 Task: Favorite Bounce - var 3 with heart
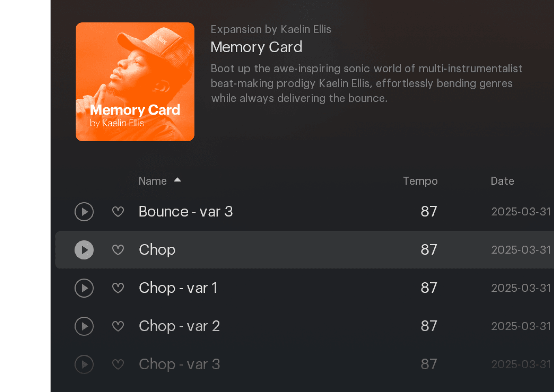[118, 212]
